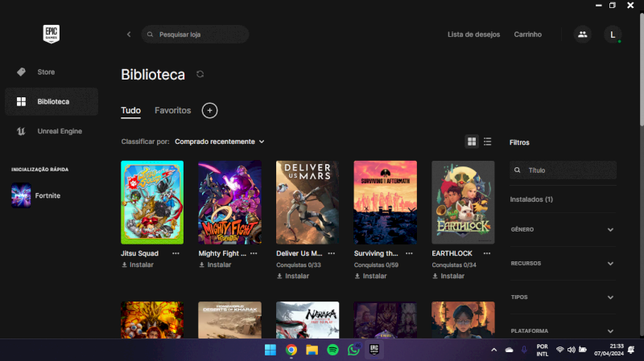Open options menu for EARTHLOCK
The width and height of the screenshot is (644, 361).
point(487,253)
